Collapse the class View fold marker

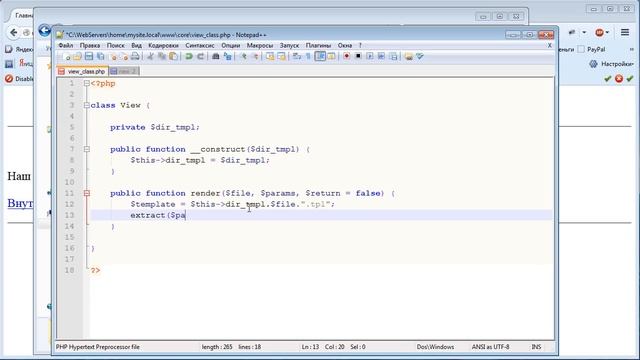pyautogui.click(x=87, y=105)
